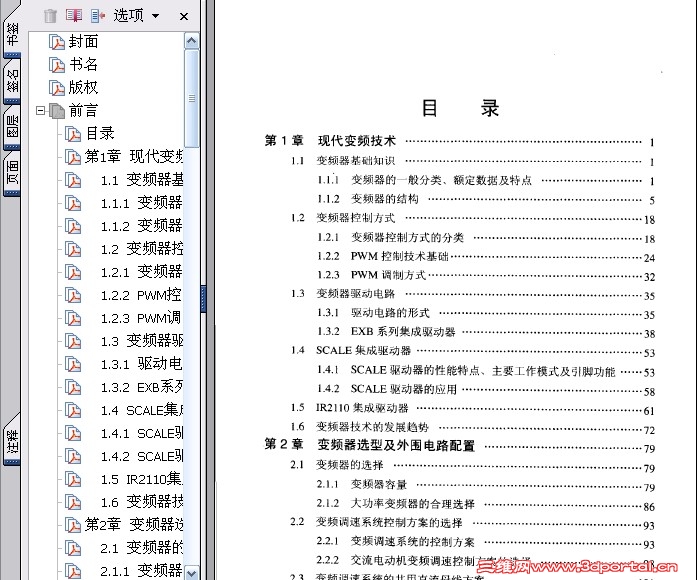The height and width of the screenshot is (580, 697).
Task: Open the 版权 bookmark
Action: 83,88
